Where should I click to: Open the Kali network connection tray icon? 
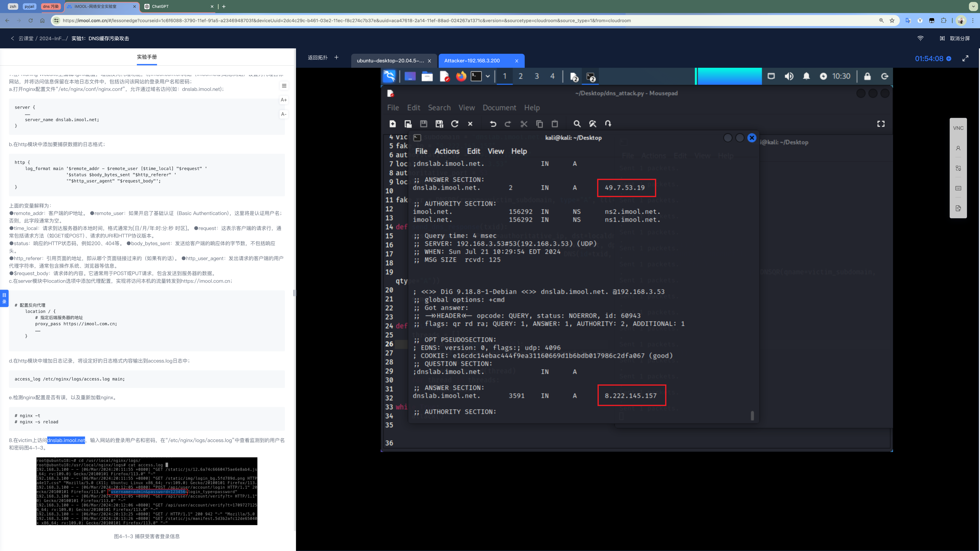click(771, 76)
